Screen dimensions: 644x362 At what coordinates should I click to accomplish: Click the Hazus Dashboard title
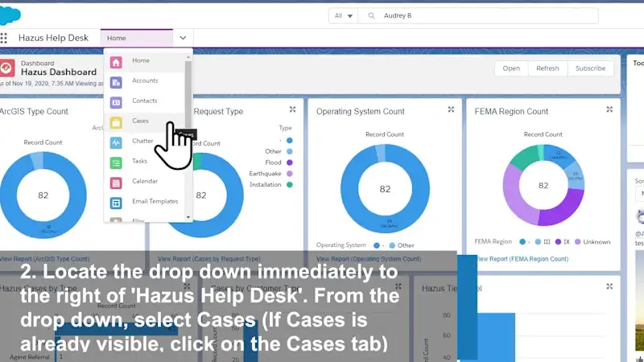tap(59, 72)
